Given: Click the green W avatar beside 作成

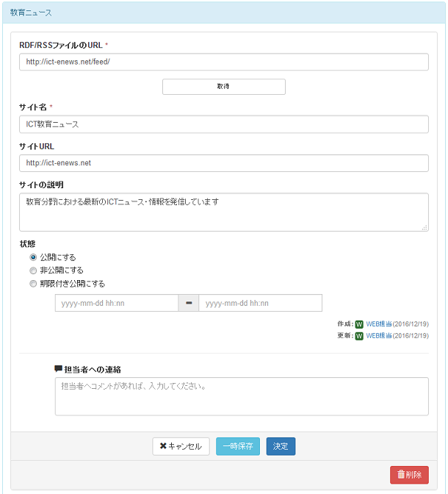Looking at the screenshot, I should click(x=359, y=324).
